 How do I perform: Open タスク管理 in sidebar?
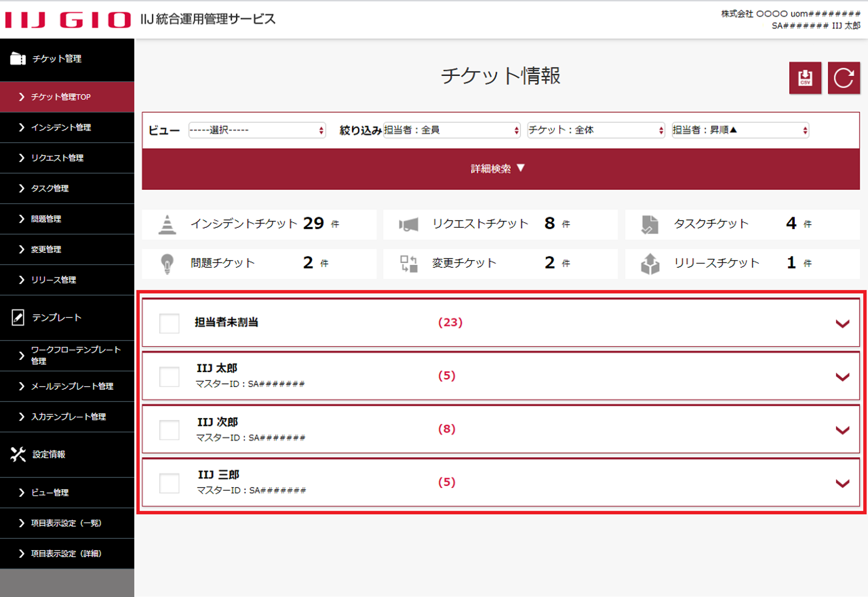(67, 188)
